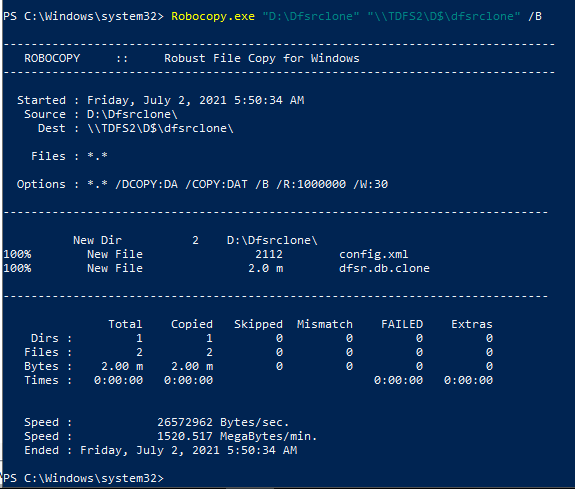Click the Robocopy.exe command text

(x=213, y=17)
